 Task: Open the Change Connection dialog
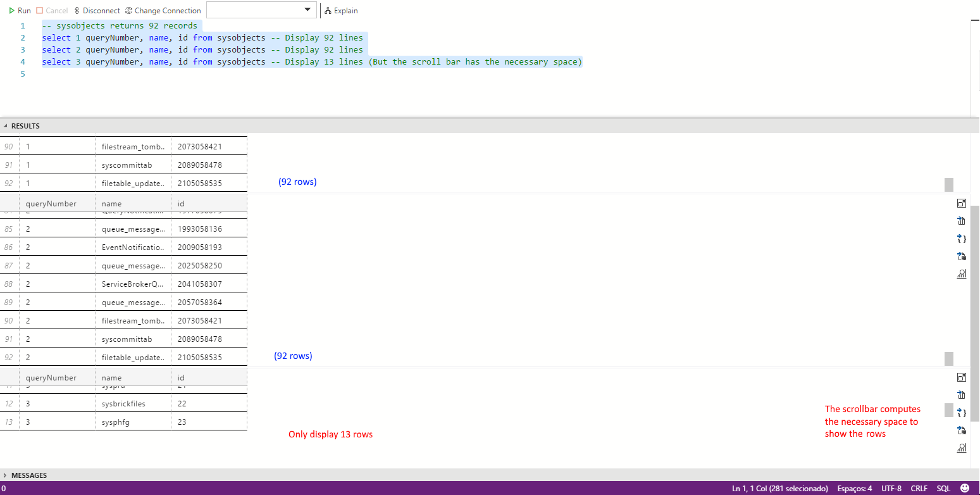tap(163, 11)
